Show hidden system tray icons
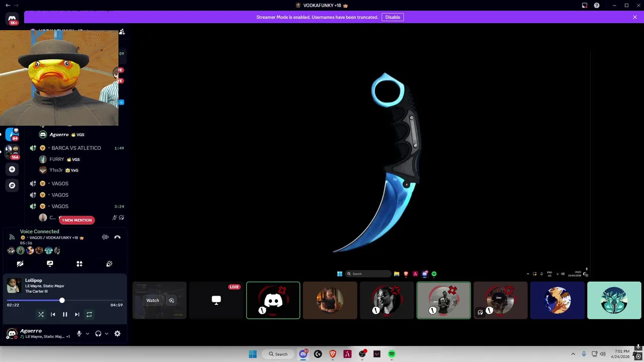This screenshot has width=644, height=362. click(x=573, y=354)
